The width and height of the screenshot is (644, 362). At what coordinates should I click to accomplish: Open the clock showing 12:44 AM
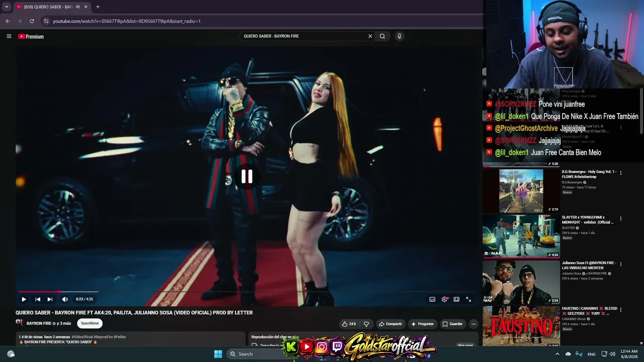(628, 354)
